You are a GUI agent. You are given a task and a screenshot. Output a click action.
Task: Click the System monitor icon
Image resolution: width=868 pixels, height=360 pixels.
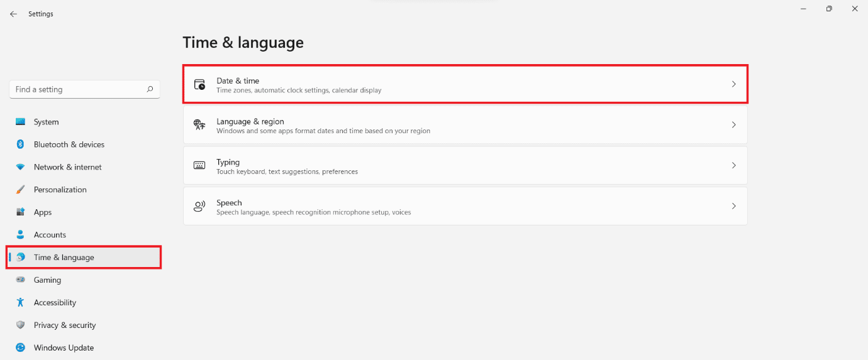[21, 122]
